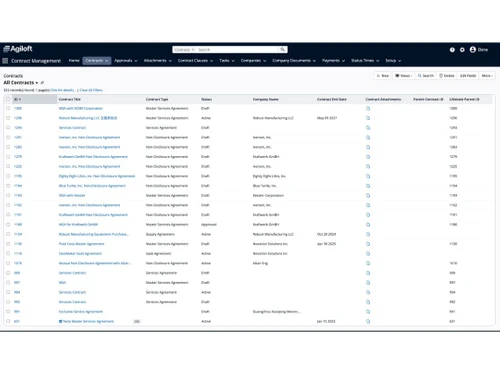Open attachment icon in Tesla Master Services Agreement row
Viewport: 500px width, 375px height.
368,321
